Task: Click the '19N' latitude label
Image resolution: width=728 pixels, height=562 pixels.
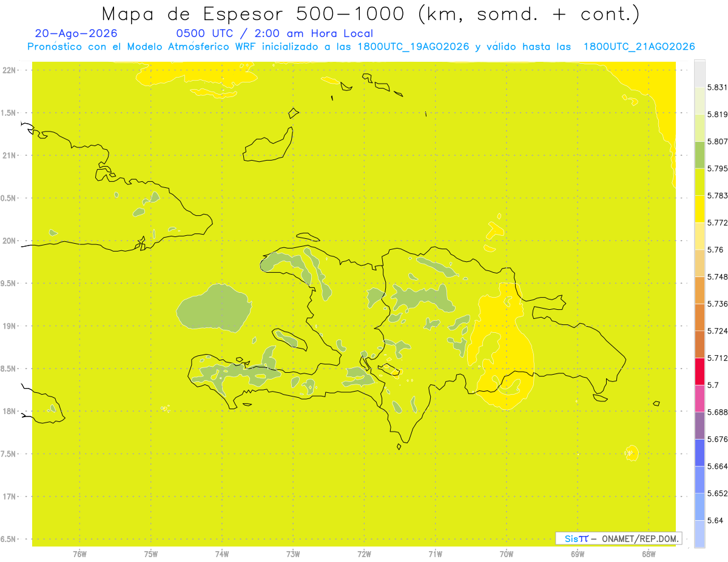Action: pos(9,326)
